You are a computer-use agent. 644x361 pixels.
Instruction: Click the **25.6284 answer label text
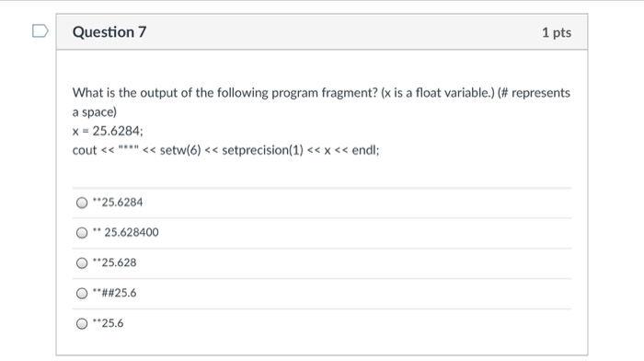click(118, 203)
